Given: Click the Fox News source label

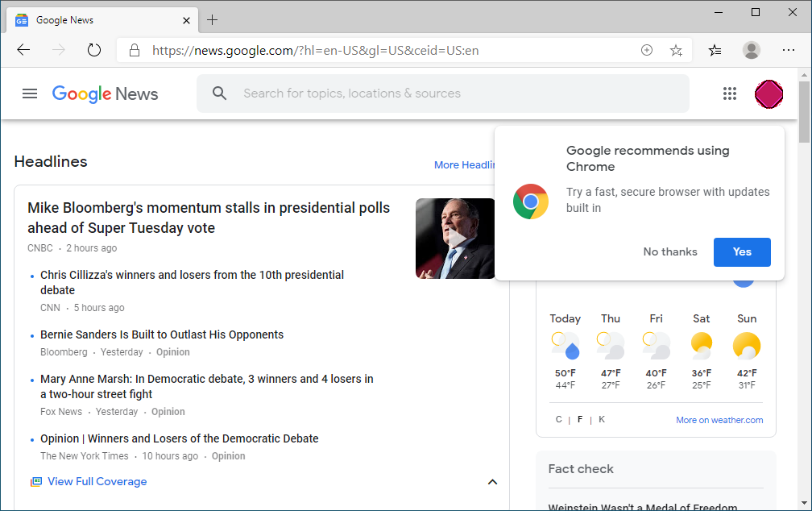Looking at the screenshot, I should pyautogui.click(x=61, y=412).
